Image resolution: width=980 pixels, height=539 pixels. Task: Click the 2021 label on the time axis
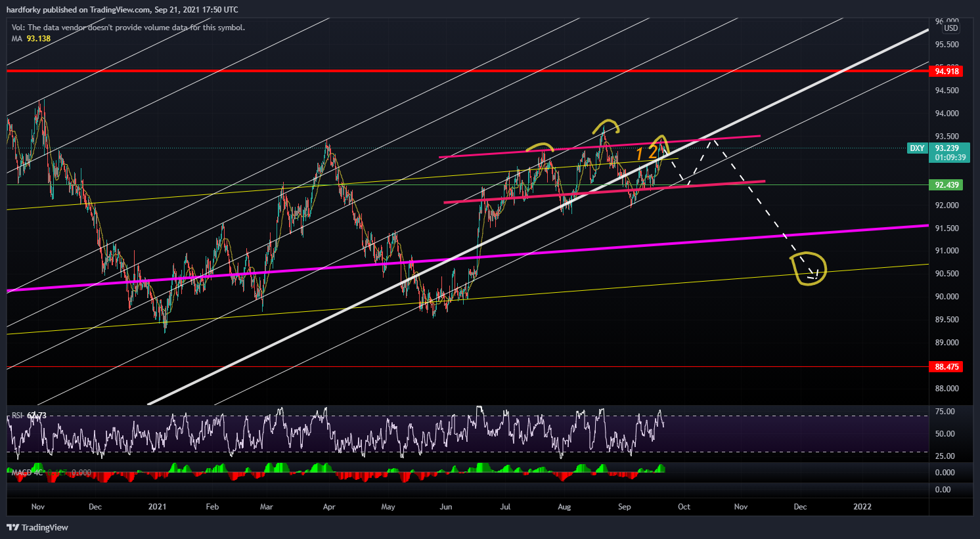coord(158,507)
